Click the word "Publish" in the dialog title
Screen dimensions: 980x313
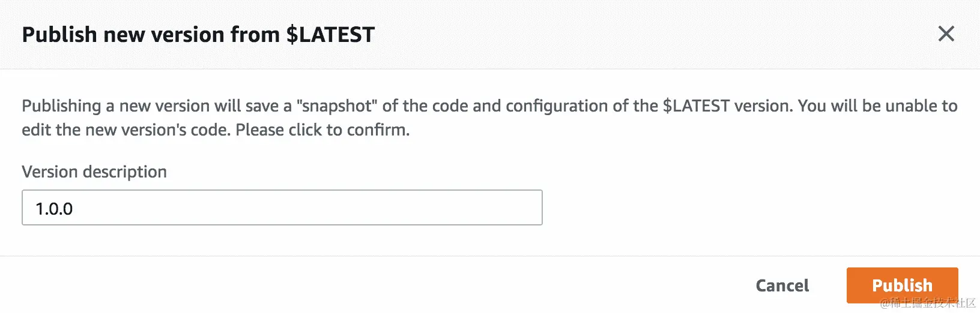coord(59,35)
